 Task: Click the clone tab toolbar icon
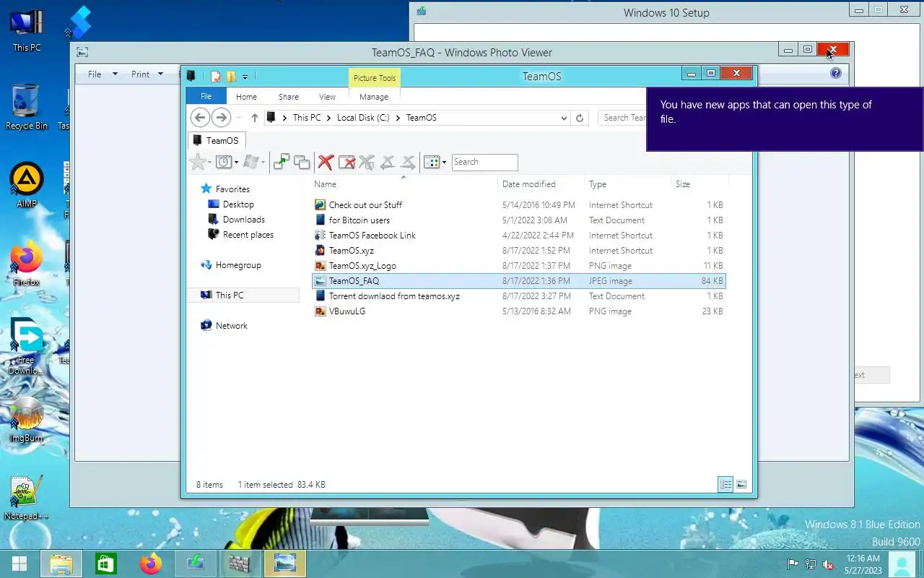click(x=302, y=162)
